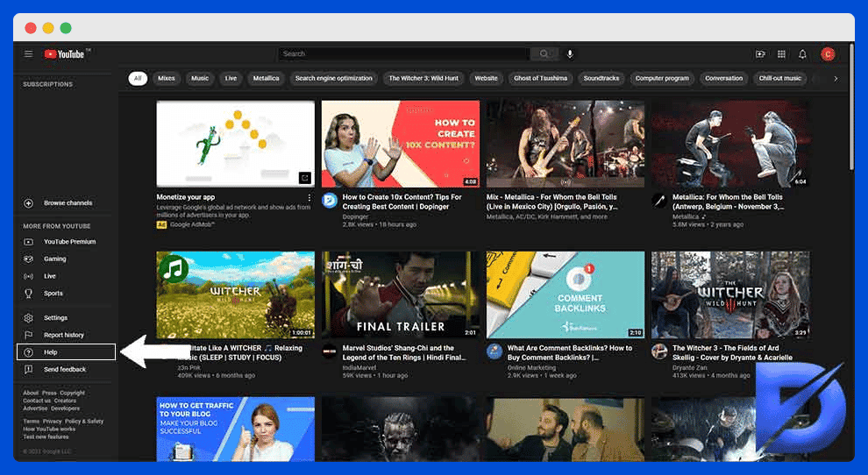Click the Live broadcast icon
This screenshot has height=475, width=868.
tap(28, 276)
